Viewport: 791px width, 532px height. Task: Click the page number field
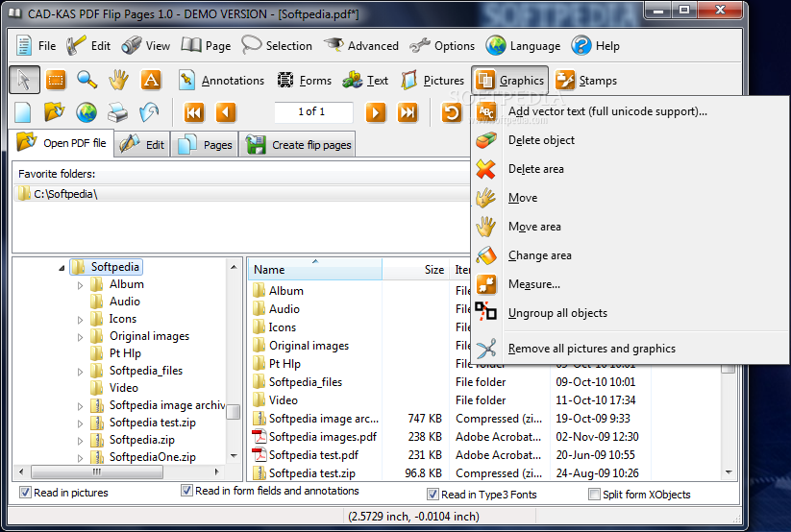tap(313, 112)
